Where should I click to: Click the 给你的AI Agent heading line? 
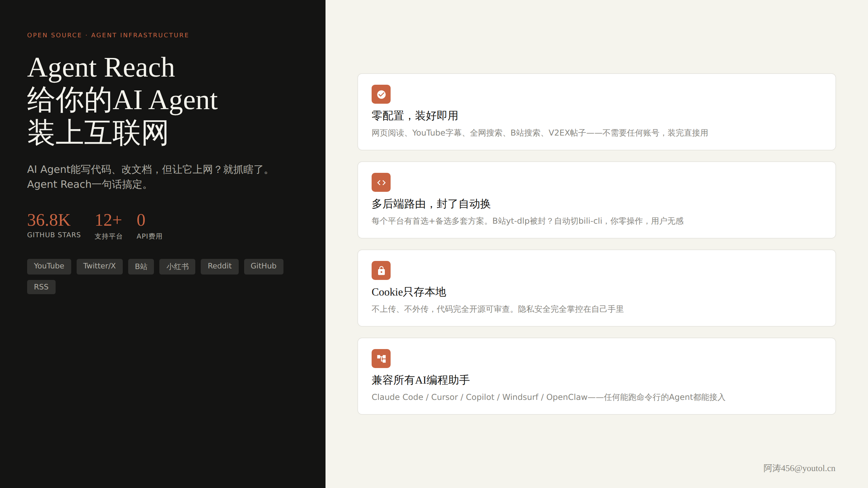coord(122,100)
